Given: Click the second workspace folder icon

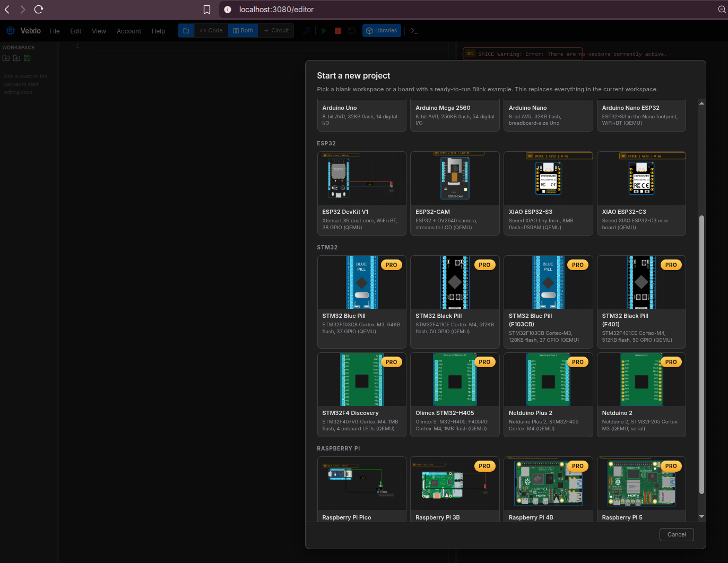Looking at the screenshot, I should point(16,58).
